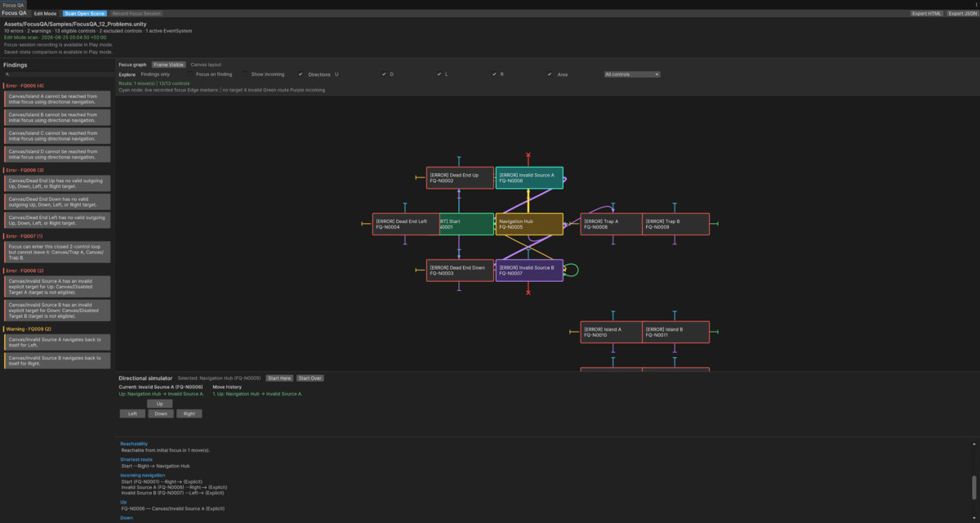Viewport: 980px width, 523px height.
Task: Toggle the U direction checkbox
Action: click(x=384, y=74)
